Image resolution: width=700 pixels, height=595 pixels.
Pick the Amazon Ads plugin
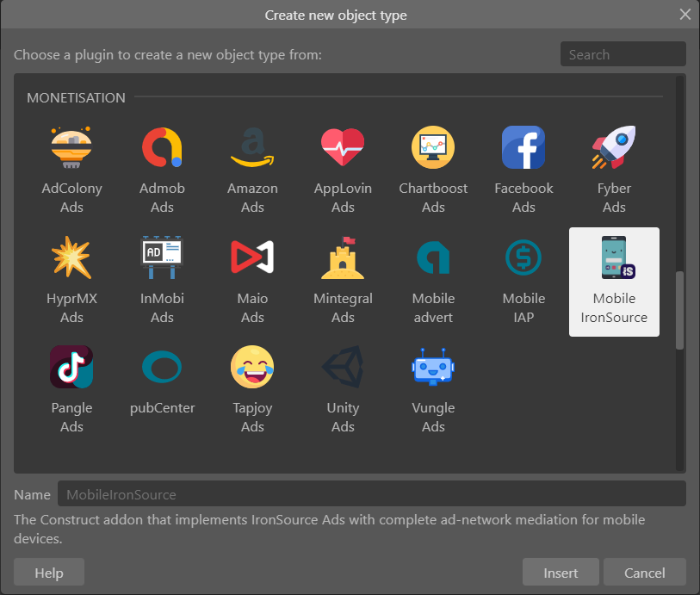click(252, 170)
